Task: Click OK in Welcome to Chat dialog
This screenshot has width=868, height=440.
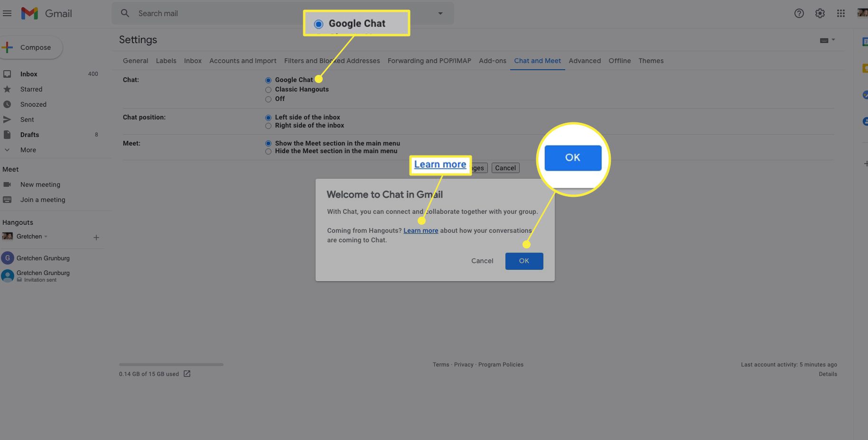Action: (524, 261)
